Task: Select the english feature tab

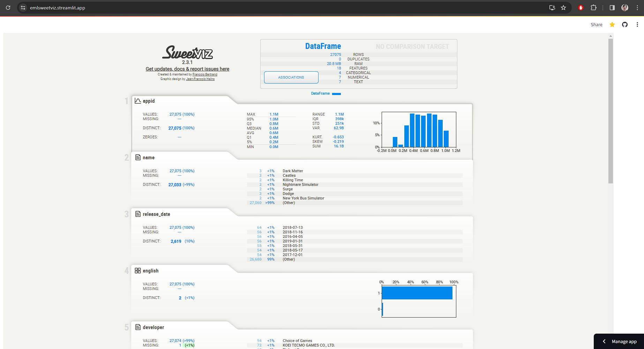Action: [150, 271]
